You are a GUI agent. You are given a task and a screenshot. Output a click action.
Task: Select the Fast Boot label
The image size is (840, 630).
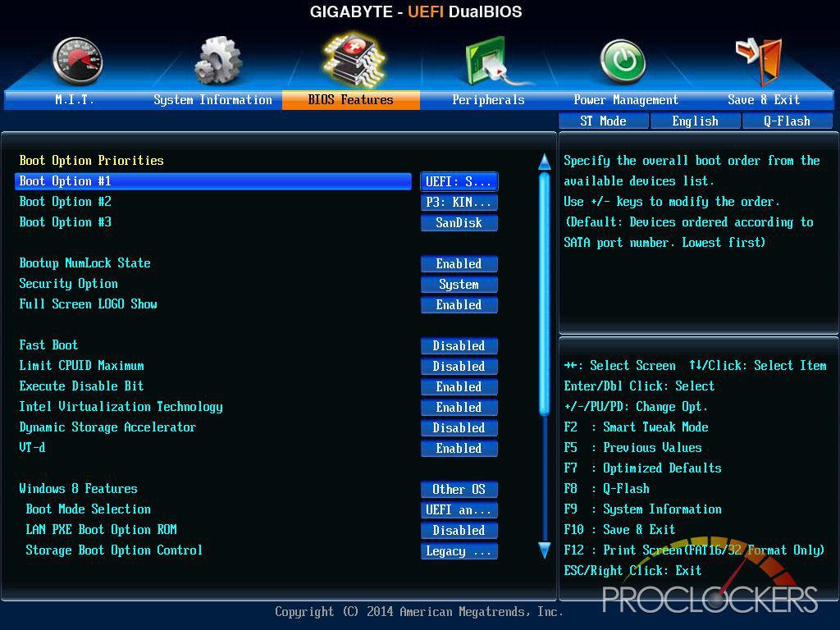48,345
